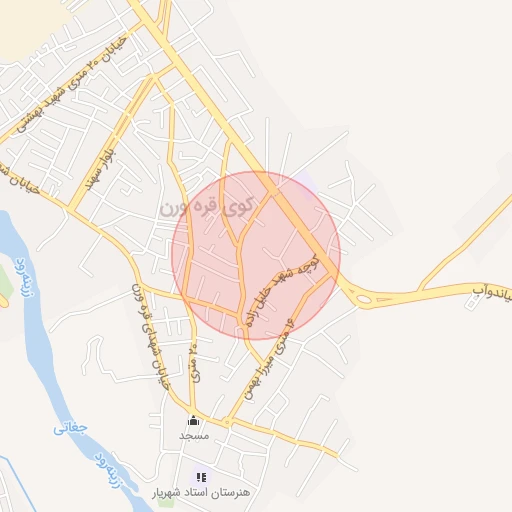
Task: Select the upper زرینه‌رود river label
Action: pyautogui.click(x=25, y=278)
